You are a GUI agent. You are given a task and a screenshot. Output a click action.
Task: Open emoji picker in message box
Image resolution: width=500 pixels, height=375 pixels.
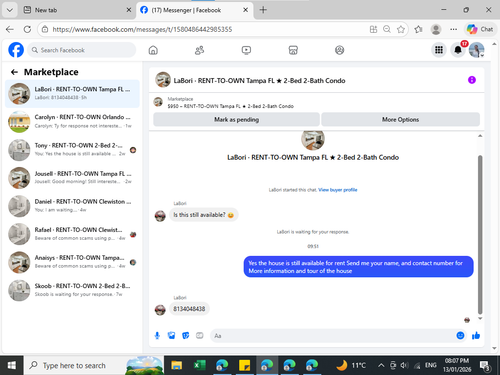(460, 335)
